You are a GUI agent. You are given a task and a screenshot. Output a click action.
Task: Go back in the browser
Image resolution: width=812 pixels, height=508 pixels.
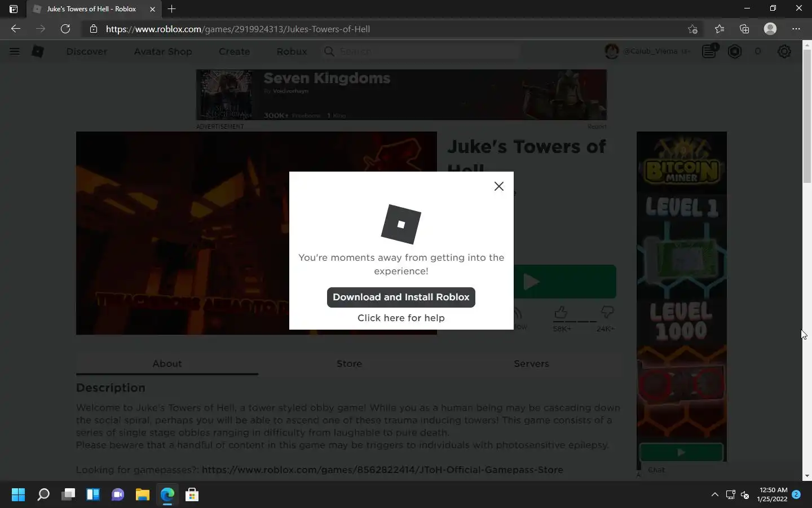click(16, 29)
